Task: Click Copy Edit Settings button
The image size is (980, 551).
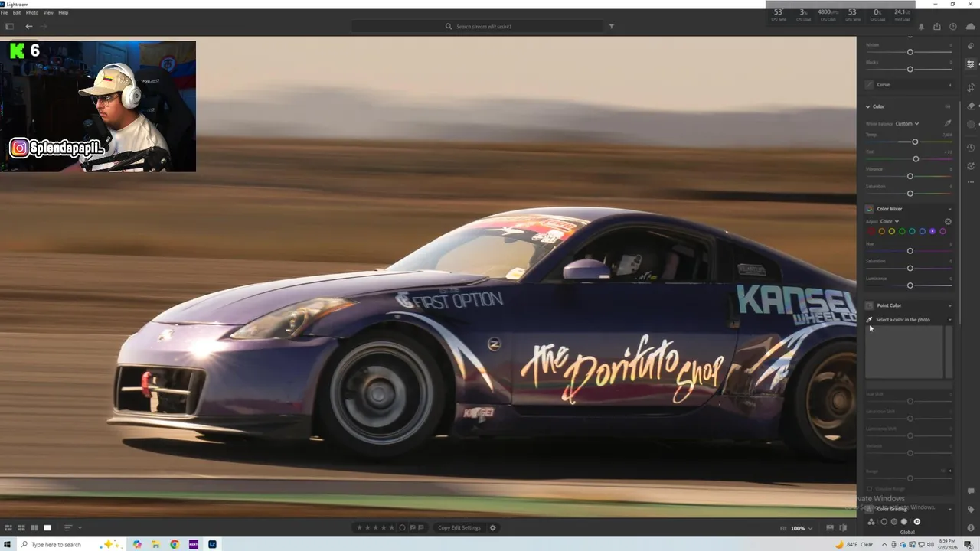Action: (459, 527)
